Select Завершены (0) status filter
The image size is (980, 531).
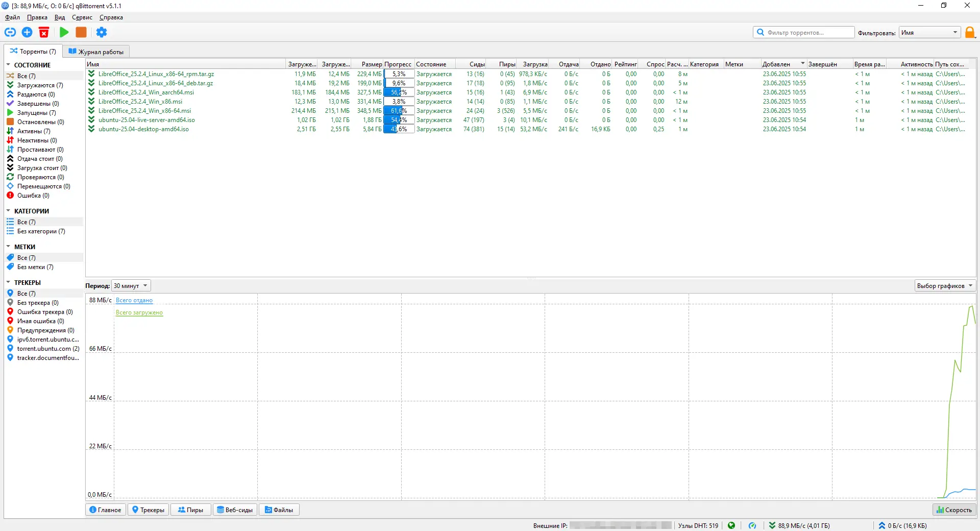[38, 104]
